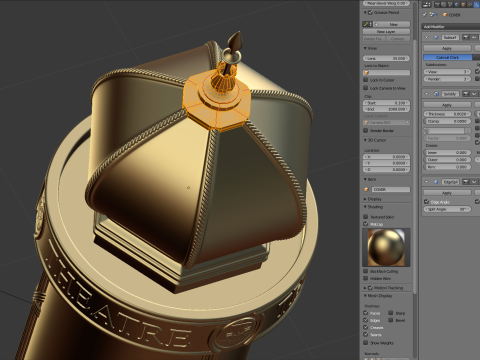Viewport: 480px width, 360px height.
Task: Collapse the Grease Pencil panel
Action: (x=365, y=12)
